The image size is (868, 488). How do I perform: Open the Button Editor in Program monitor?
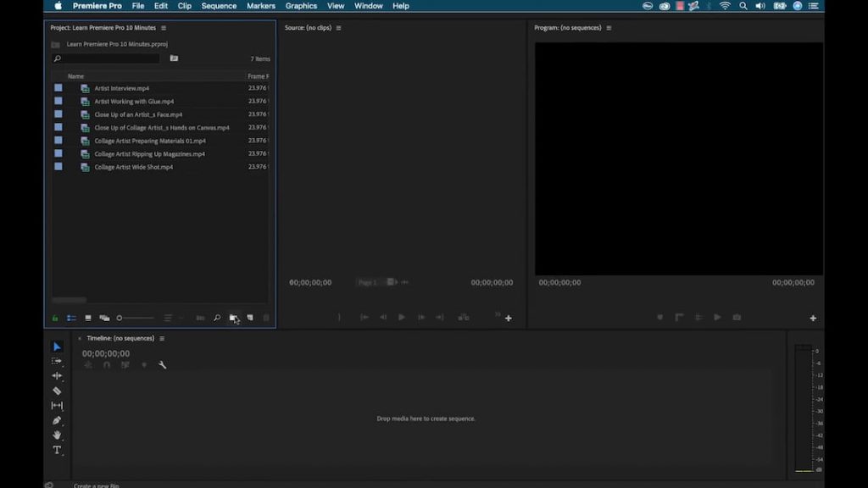click(812, 318)
